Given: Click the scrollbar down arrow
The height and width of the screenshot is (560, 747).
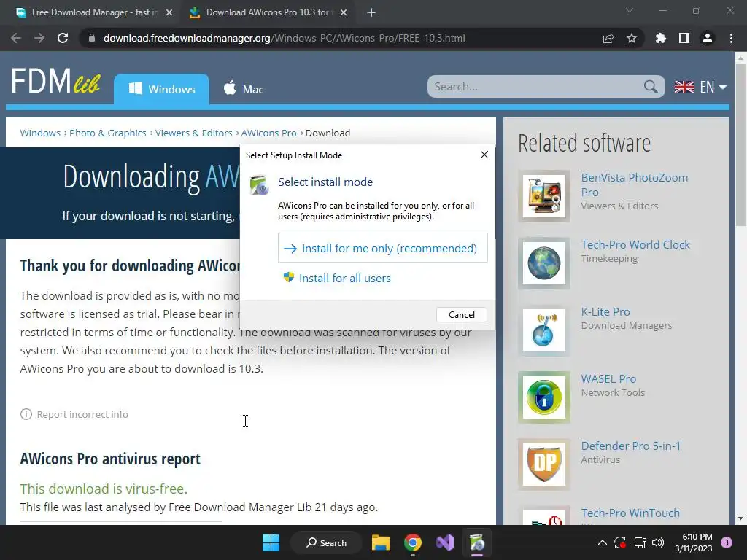Looking at the screenshot, I should (740, 518).
